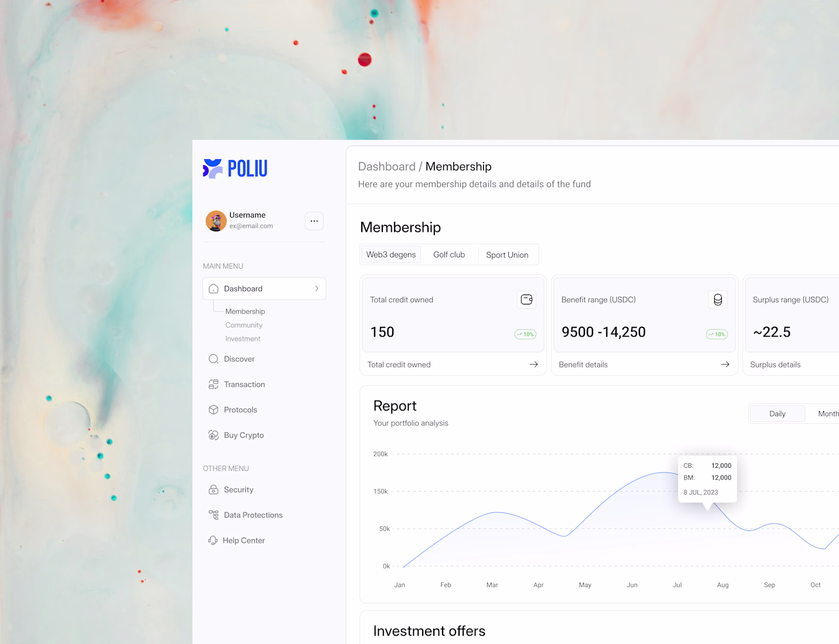Go to Transaction page

click(244, 384)
